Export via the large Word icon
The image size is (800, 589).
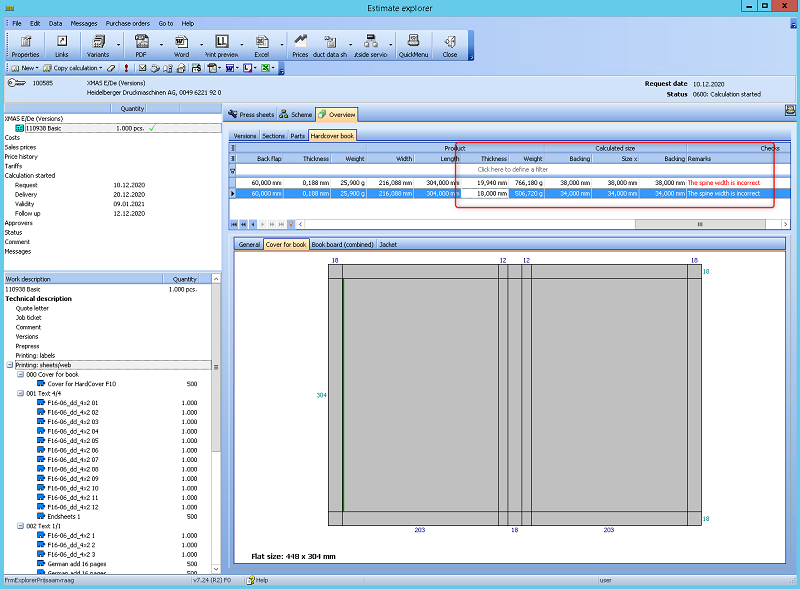(182, 45)
